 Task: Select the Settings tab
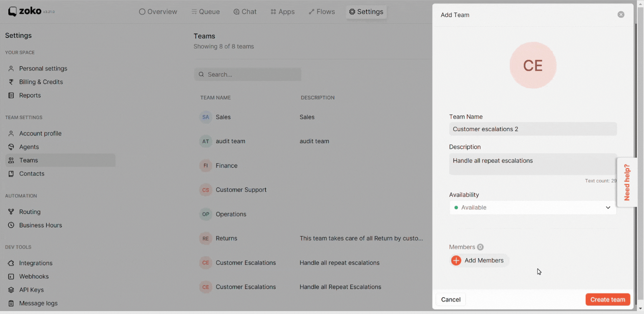pyautogui.click(x=366, y=12)
